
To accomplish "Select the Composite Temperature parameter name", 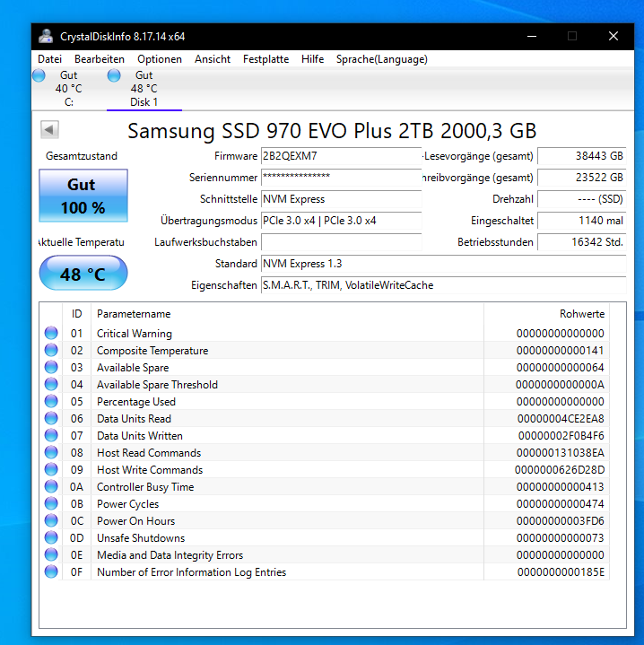I will 152,351.
